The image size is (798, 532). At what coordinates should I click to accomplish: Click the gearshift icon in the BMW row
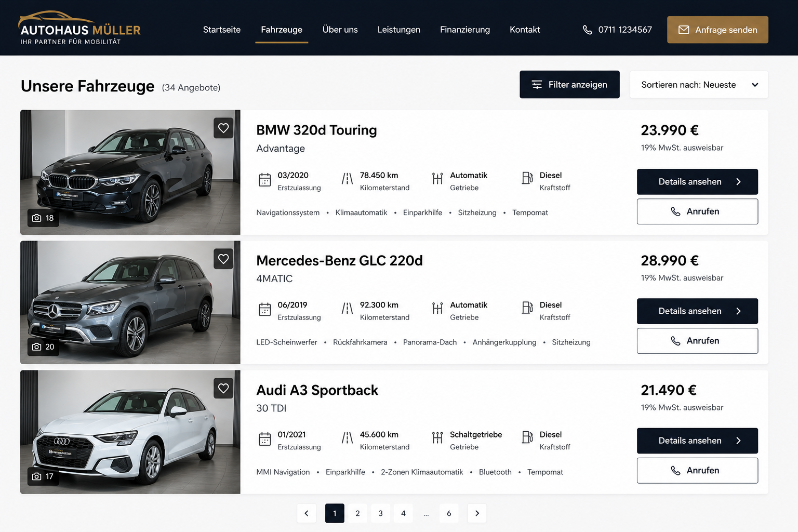[437, 179]
